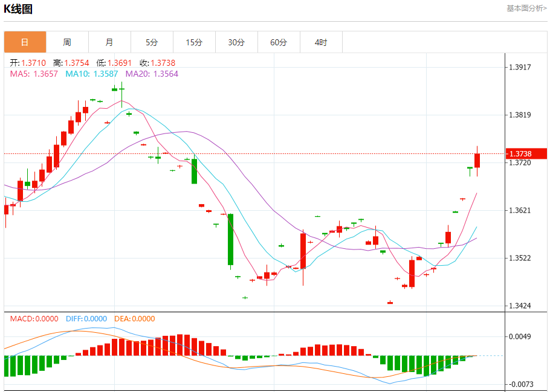Viewport: 550px width, 392px height.
Task: Click the 0.0049 MACD axis label
Action: tap(520, 336)
